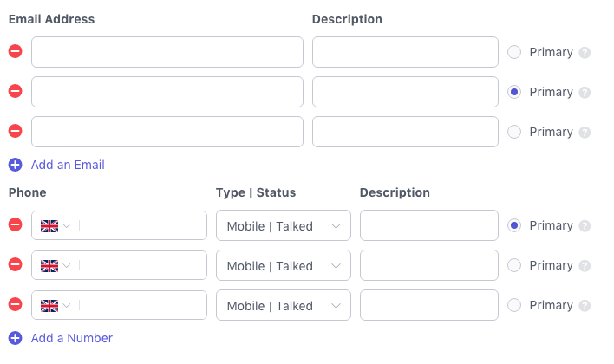The width and height of the screenshot is (614, 364).
Task: Remove the third phone number row
Action: tap(15, 305)
